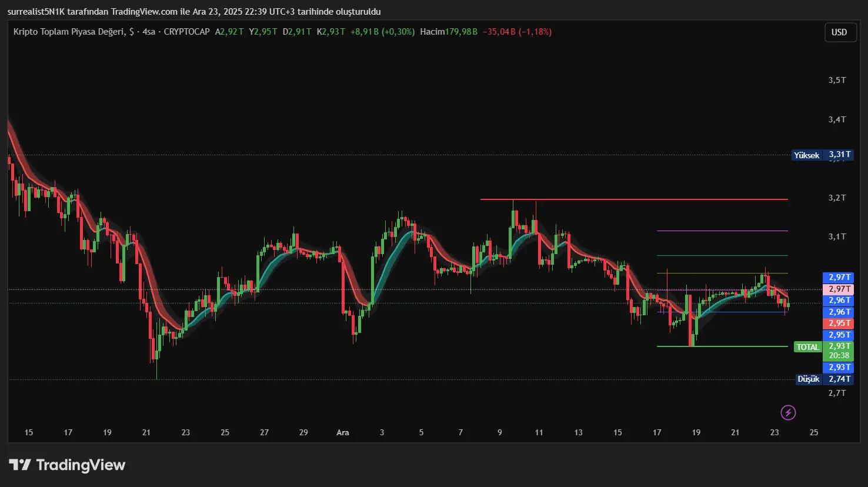Click the 2,7T price axis label
Screen dimensions: 868x487
click(837, 392)
